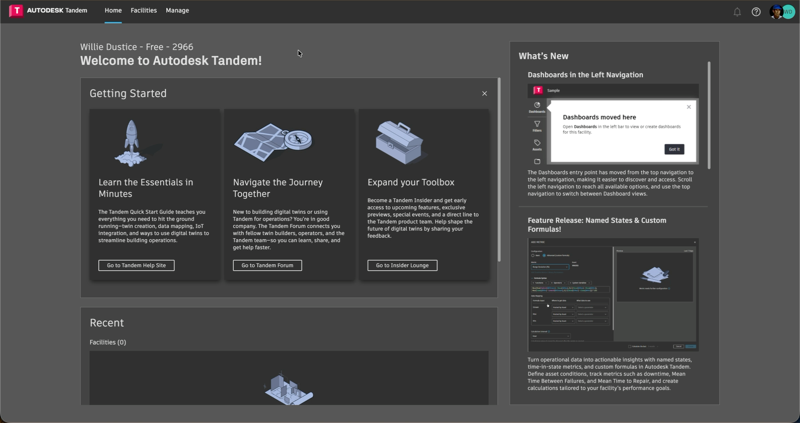Click the What's New heading

tap(543, 56)
